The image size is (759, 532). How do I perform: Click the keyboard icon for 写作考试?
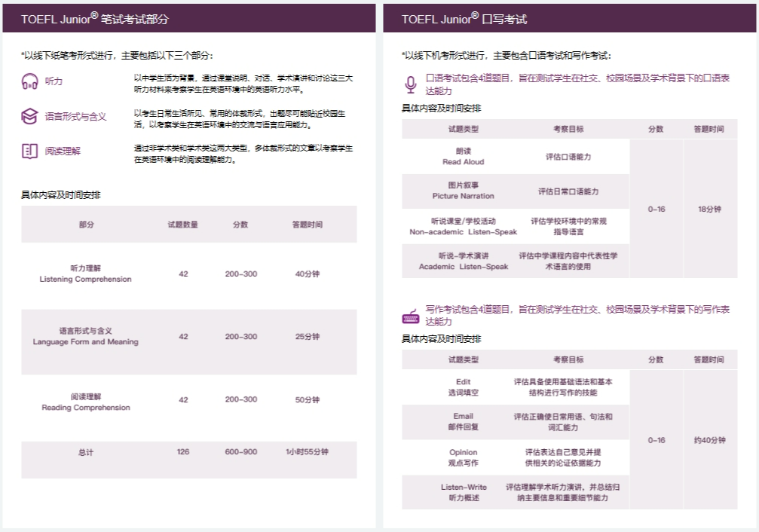[x=411, y=315]
